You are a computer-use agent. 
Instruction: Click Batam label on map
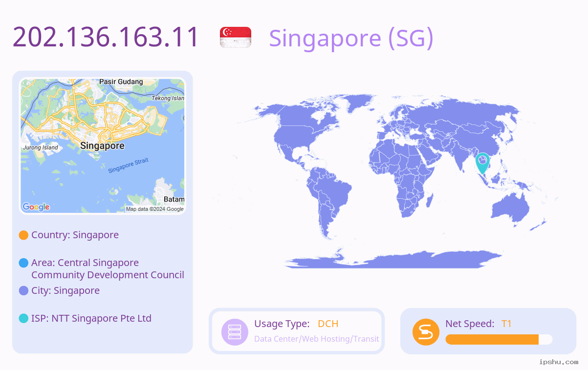(x=174, y=199)
